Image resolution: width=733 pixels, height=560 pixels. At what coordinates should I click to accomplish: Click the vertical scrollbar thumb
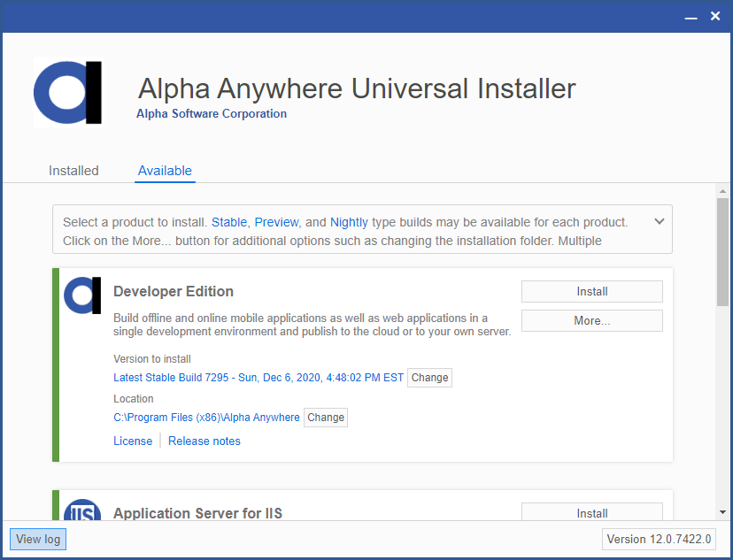click(x=722, y=252)
